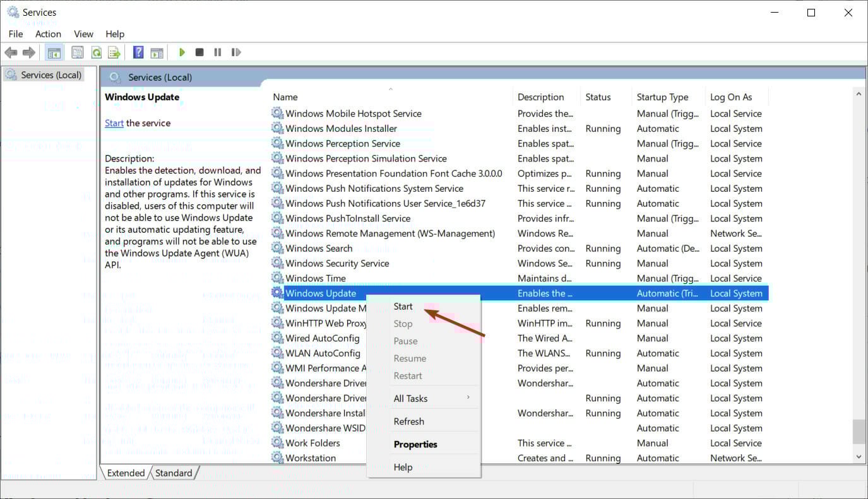
Task: Click Network Se... in the Workstation row
Action: coord(736,458)
